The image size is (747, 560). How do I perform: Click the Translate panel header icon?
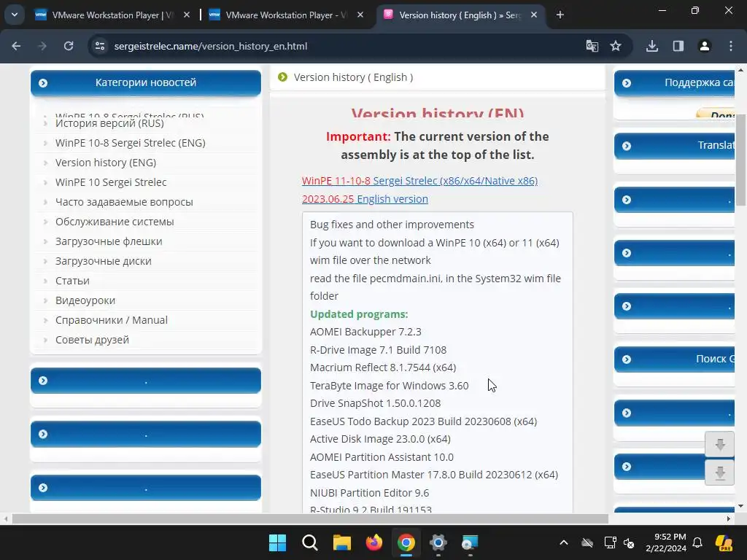click(x=627, y=146)
